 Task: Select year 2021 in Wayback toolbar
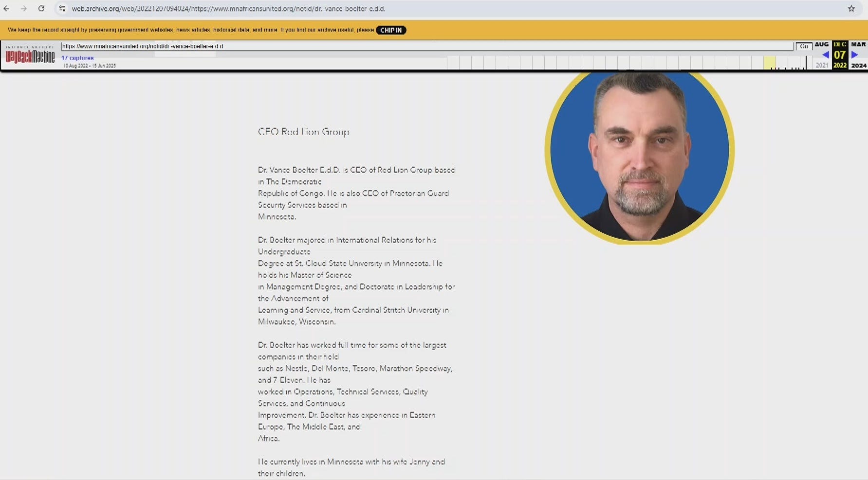pyautogui.click(x=822, y=65)
